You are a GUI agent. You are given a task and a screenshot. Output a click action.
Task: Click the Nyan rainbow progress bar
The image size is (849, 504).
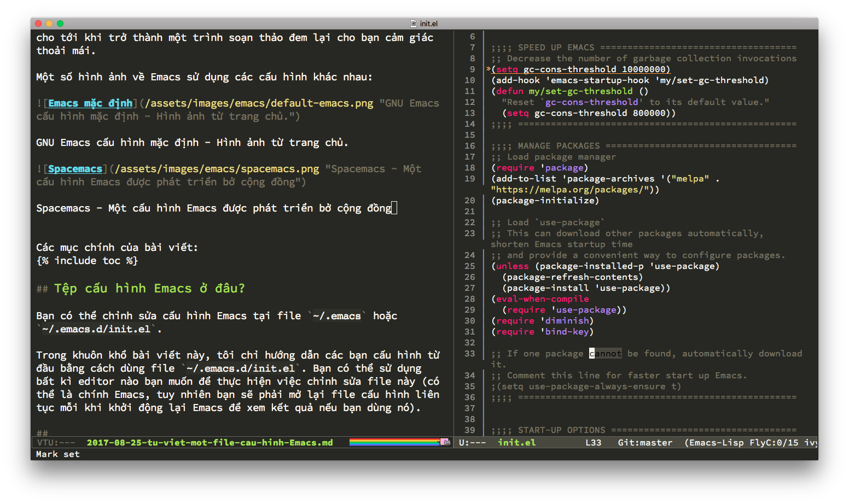coord(394,442)
